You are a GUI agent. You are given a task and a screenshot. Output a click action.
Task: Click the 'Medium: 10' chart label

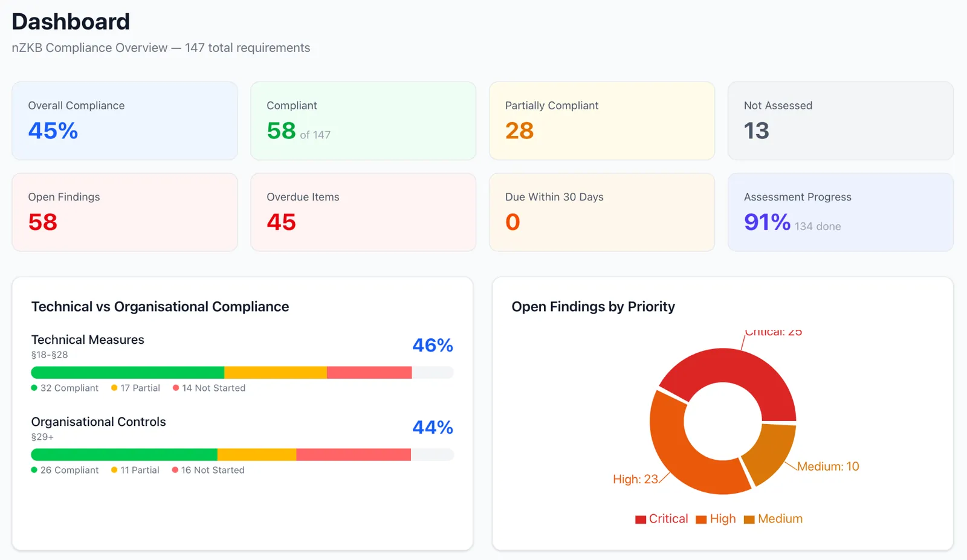(828, 466)
